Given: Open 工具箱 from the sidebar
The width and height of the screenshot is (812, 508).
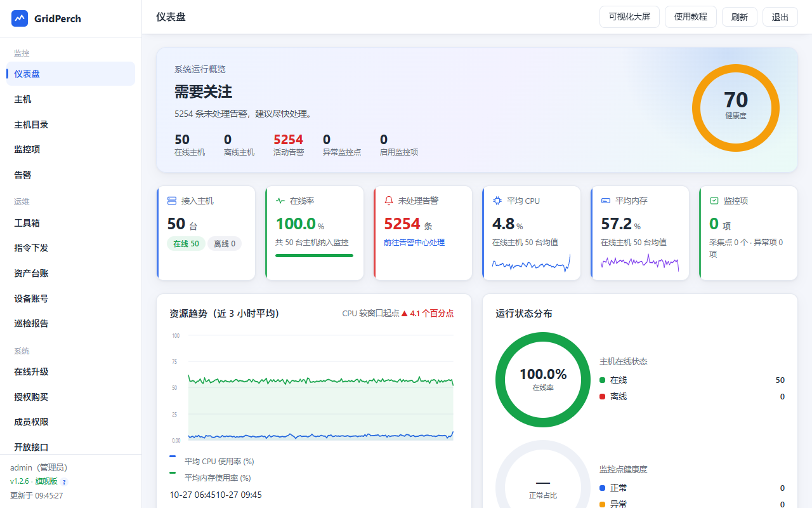Looking at the screenshot, I should click(x=70, y=223).
